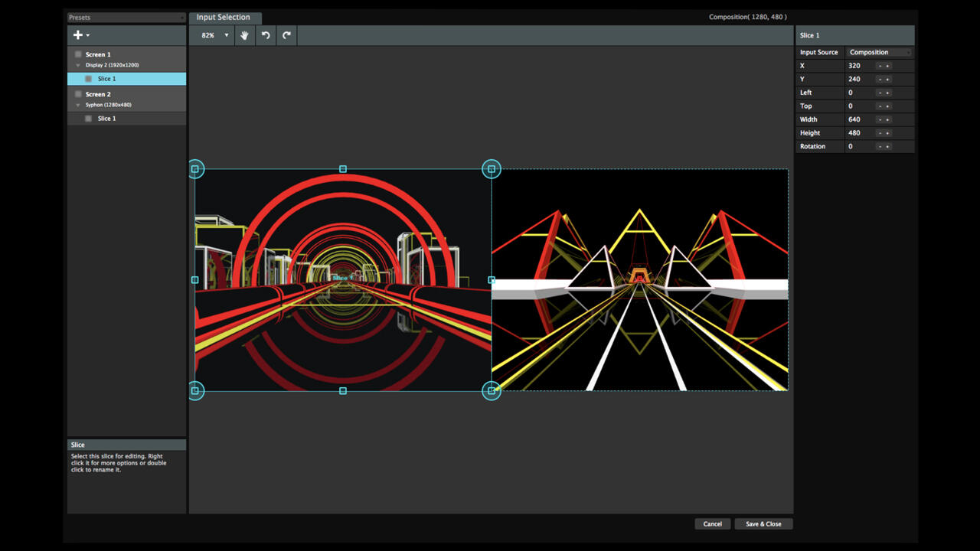Toggle the Screen 1 checkbox
The width and height of the screenshot is (980, 551).
[x=78, y=54]
